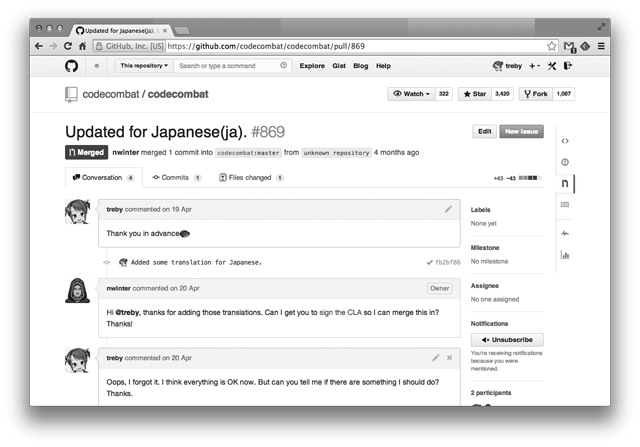Focus the Search or type a command field
The width and height of the screenshot is (640, 447).
tap(232, 65)
